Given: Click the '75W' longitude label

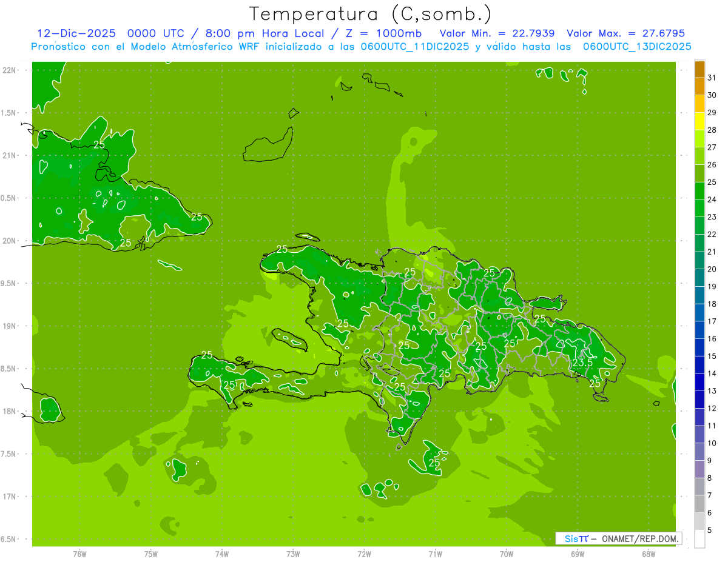Looking at the screenshot, I should pyautogui.click(x=151, y=554).
